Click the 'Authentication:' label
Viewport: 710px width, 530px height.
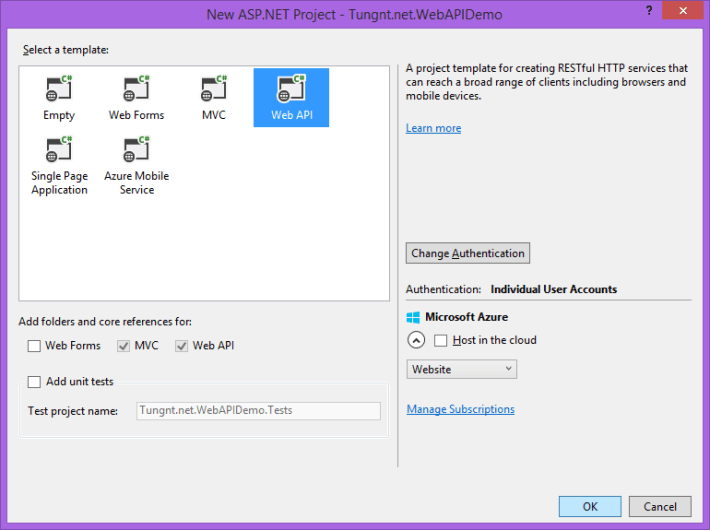coord(443,289)
